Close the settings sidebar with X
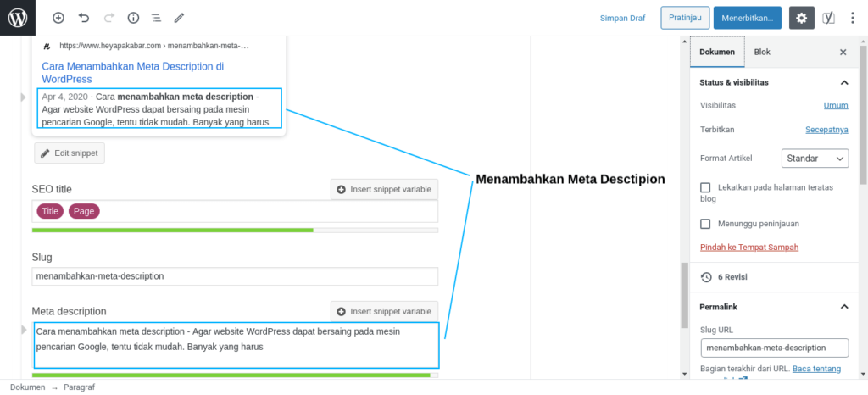868x395 pixels. [843, 52]
